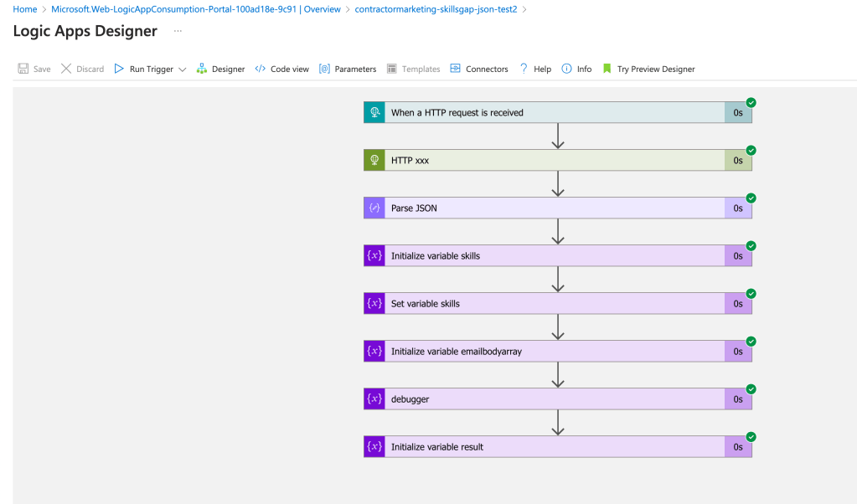Open contractormarketing-skillsgap-json-test2 breadcrumb link
The image size is (857, 504).
click(x=436, y=9)
